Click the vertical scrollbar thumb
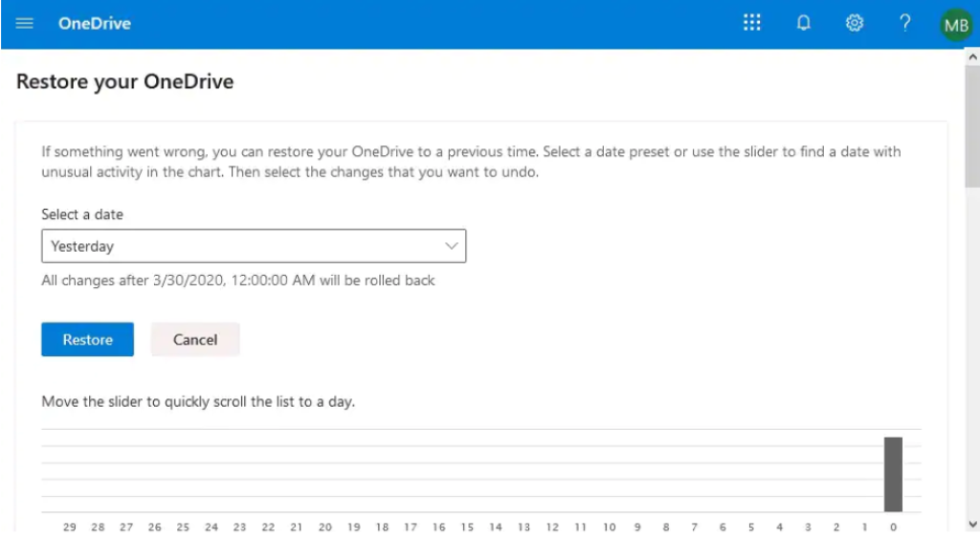 (972, 126)
